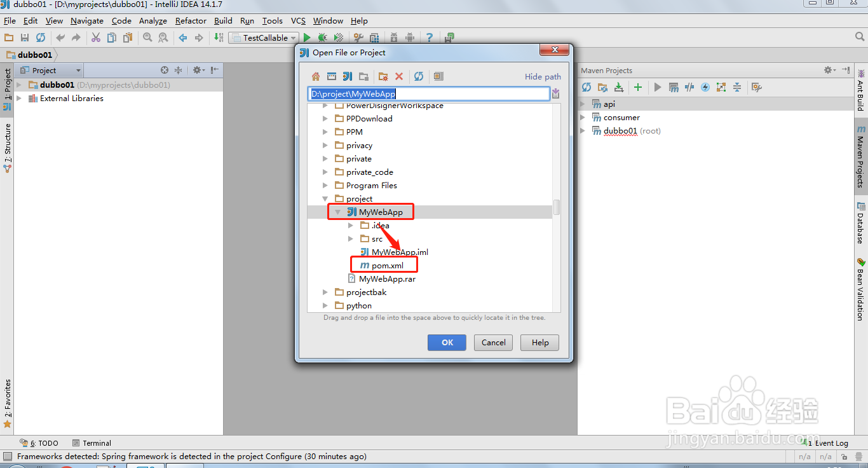Viewport: 868px width, 468px height.
Task: Click the Back navigation arrow in toolbar
Action: pos(183,38)
